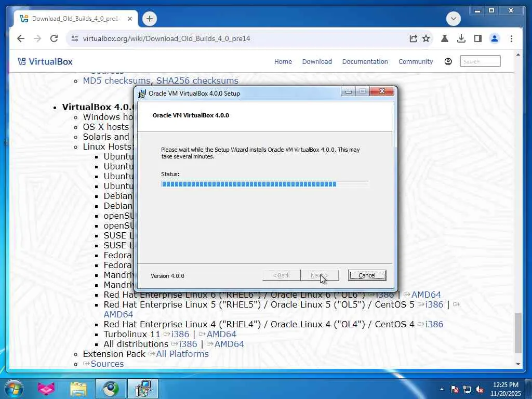Click the VirtualBox logo
Viewport: 532px width, 399px height.
[x=45, y=62]
